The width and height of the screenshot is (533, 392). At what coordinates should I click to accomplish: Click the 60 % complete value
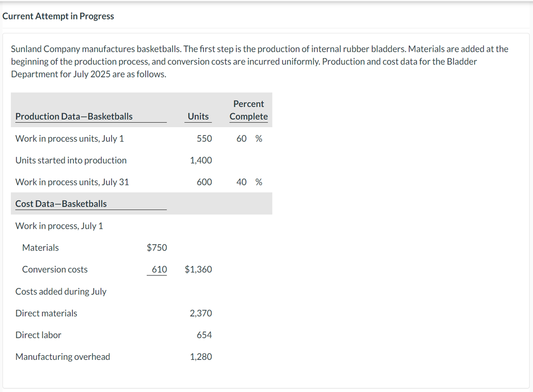(x=249, y=139)
